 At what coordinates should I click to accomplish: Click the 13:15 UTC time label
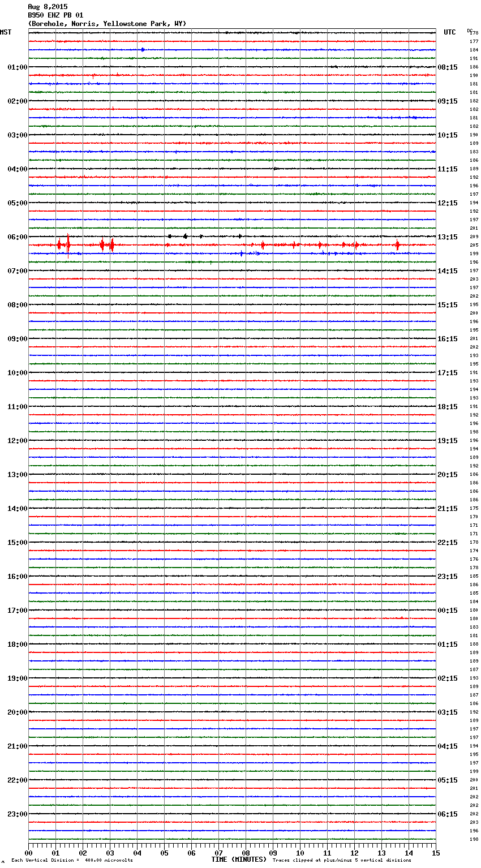click(448, 237)
